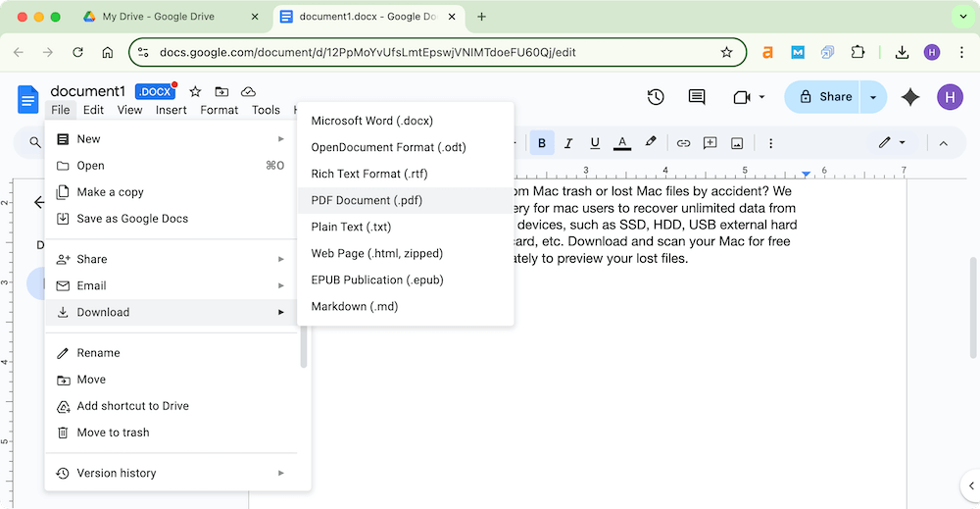This screenshot has height=509, width=980.
Task: Open the browser extensions puzzle icon
Action: click(x=857, y=53)
